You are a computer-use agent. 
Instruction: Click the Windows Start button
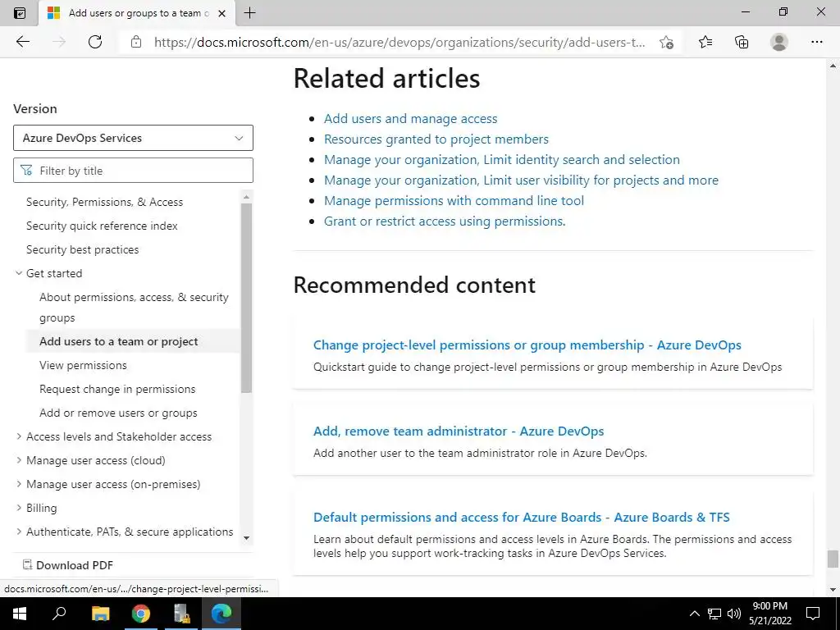click(x=20, y=614)
